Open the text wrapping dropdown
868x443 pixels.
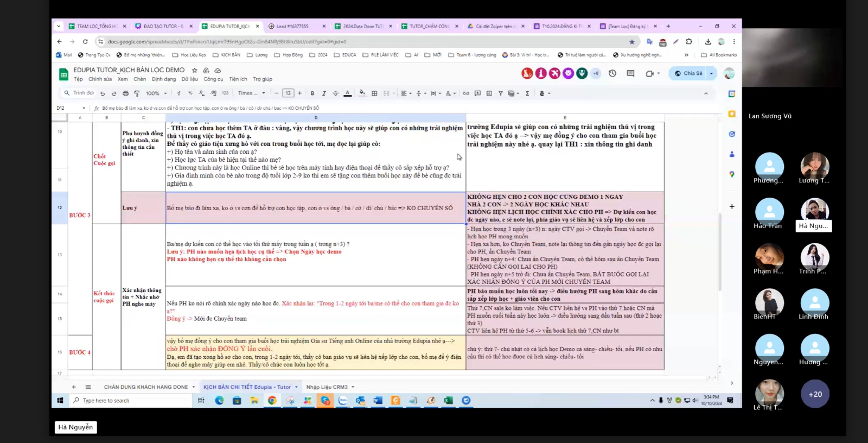click(x=436, y=93)
